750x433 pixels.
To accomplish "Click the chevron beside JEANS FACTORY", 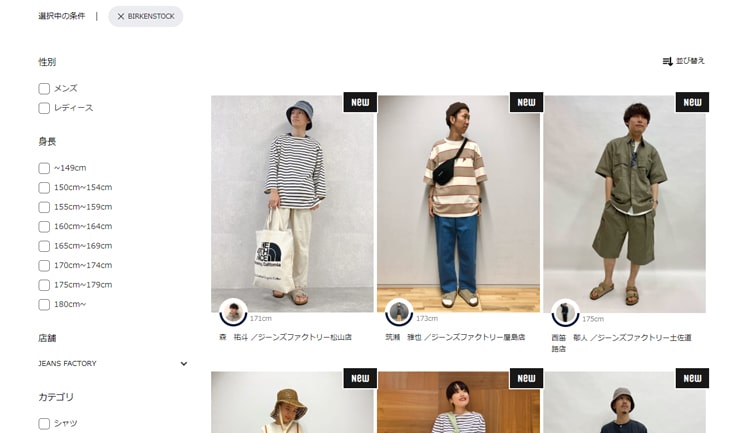I will tap(184, 364).
